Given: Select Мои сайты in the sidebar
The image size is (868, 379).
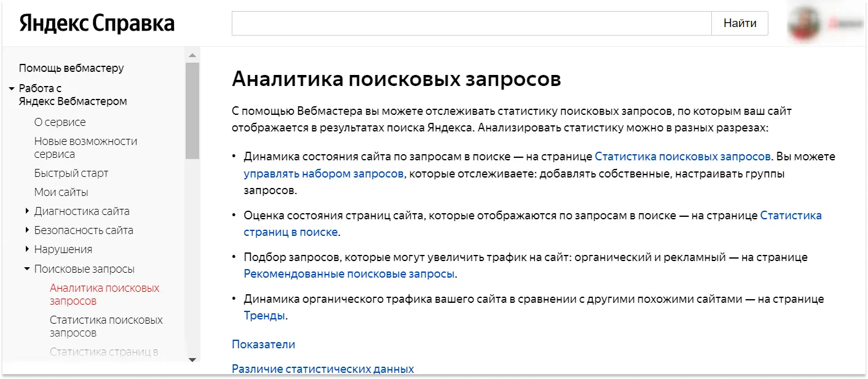Looking at the screenshot, I should click(62, 192).
